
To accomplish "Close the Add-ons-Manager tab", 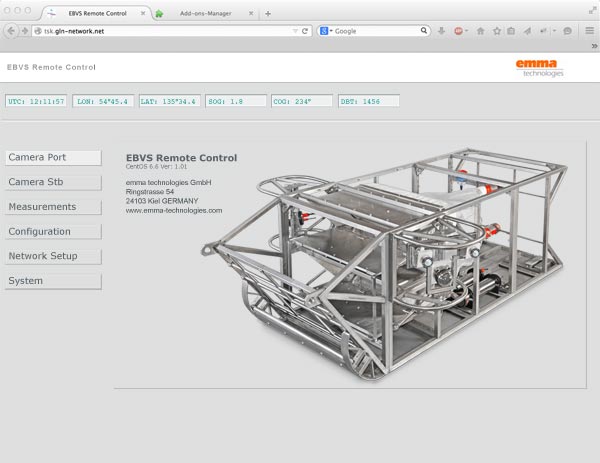I will tap(251, 13).
